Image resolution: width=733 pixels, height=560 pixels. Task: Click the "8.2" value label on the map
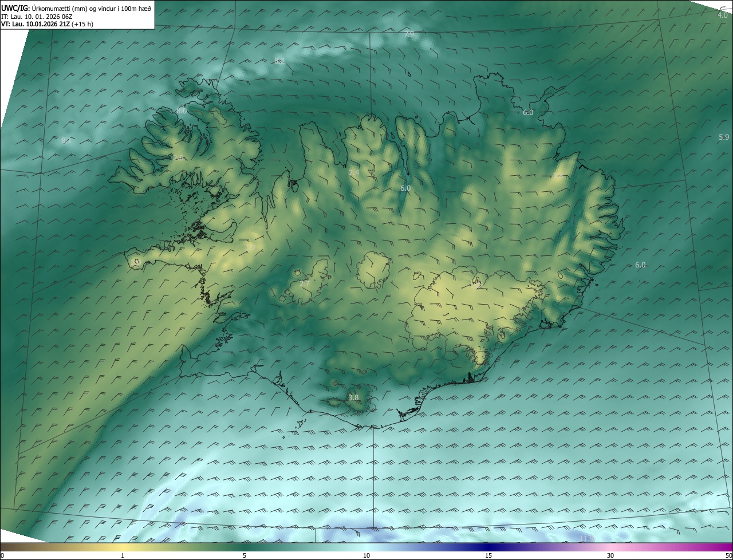(x=279, y=61)
